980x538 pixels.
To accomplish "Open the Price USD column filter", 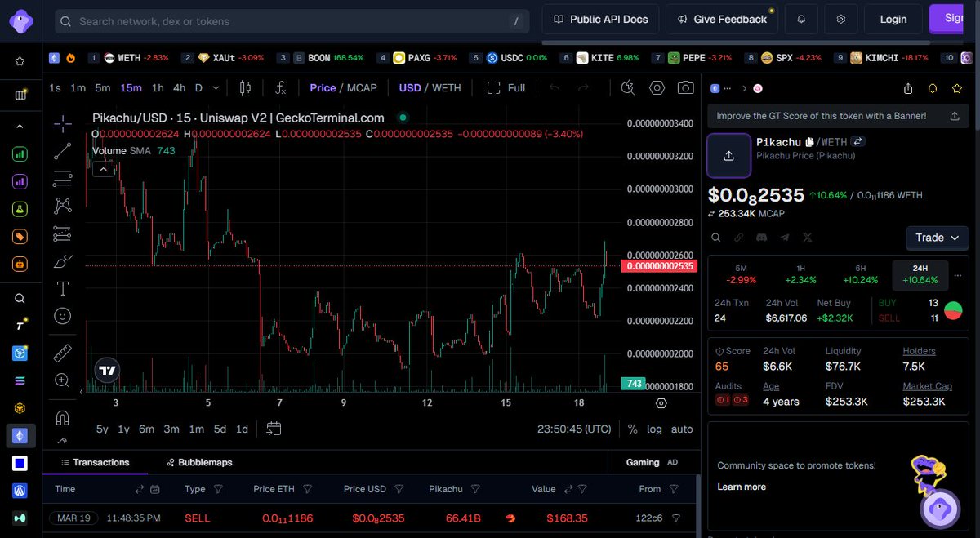I will coord(399,489).
